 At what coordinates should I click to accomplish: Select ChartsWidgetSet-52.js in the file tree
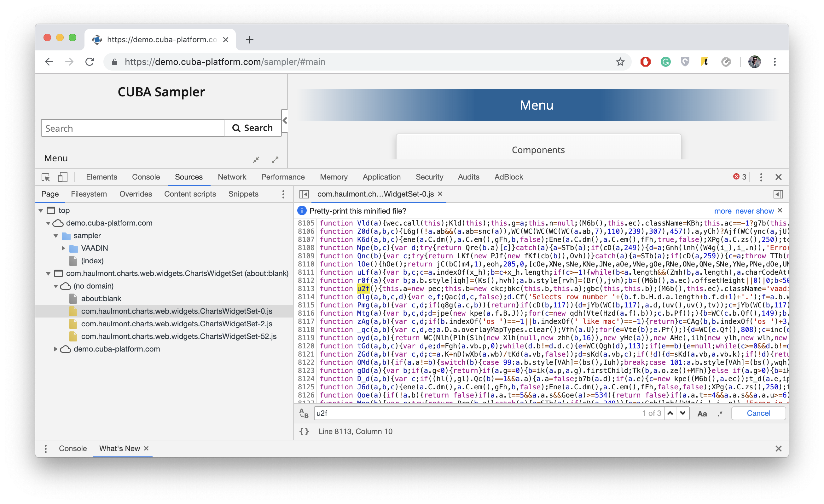(179, 336)
